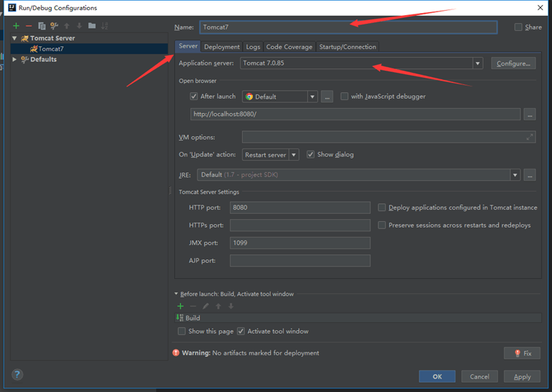Select the Build task in before launch list
The height and width of the screenshot is (392, 552).
[x=358, y=318]
